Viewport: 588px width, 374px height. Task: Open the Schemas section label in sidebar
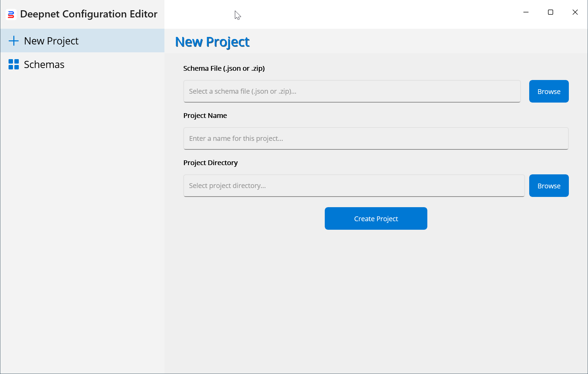click(x=44, y=64)
